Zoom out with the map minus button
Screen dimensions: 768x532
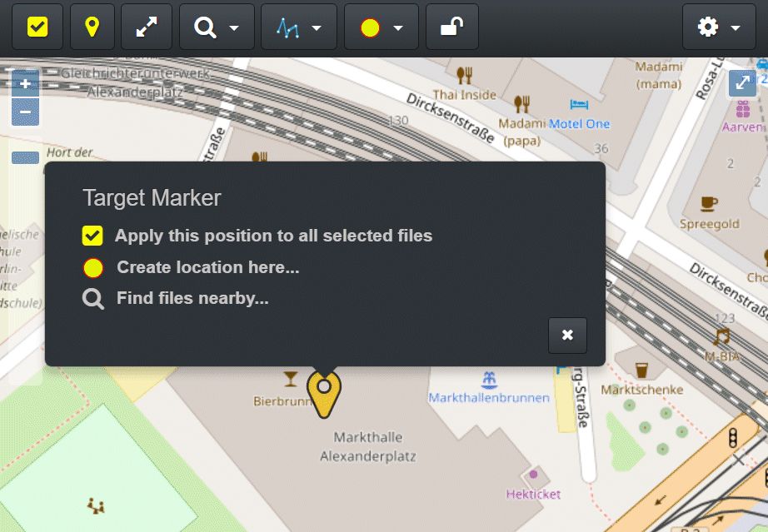26,112
